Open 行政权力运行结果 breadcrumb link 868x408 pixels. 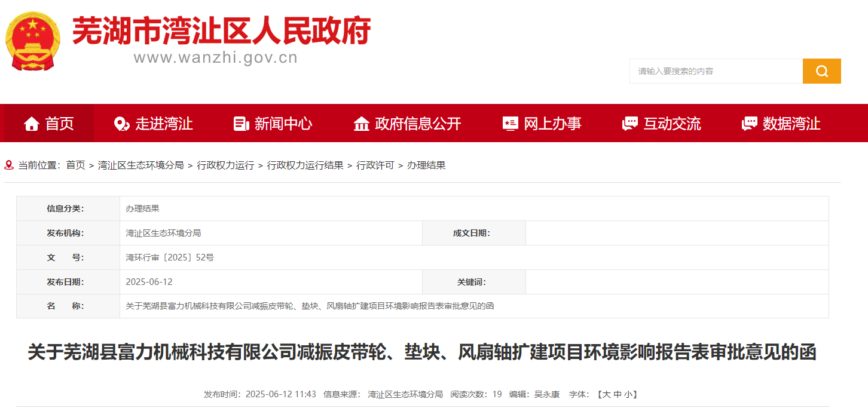(x=305, y=165)
